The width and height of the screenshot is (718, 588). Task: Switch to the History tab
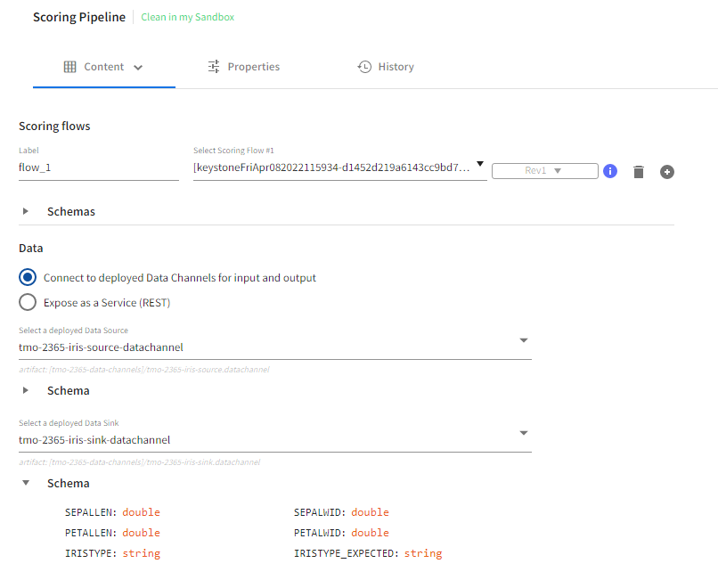point(396,67)
